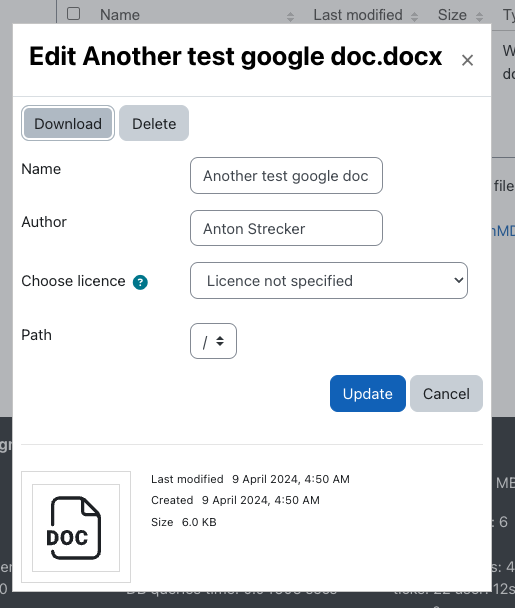The image size is (515, 608).
Task: Click the DOC file type icon thumbnail
Action: (x=76, y=527)
